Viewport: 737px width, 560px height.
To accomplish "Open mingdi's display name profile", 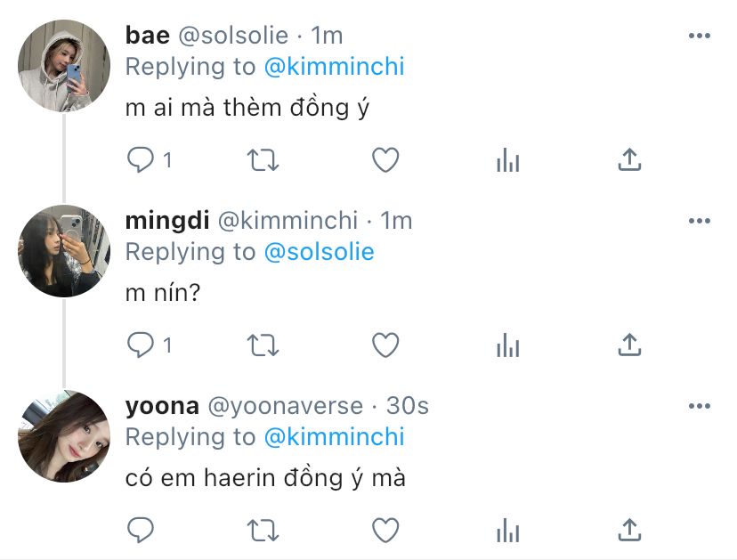I will click(167, 221).
